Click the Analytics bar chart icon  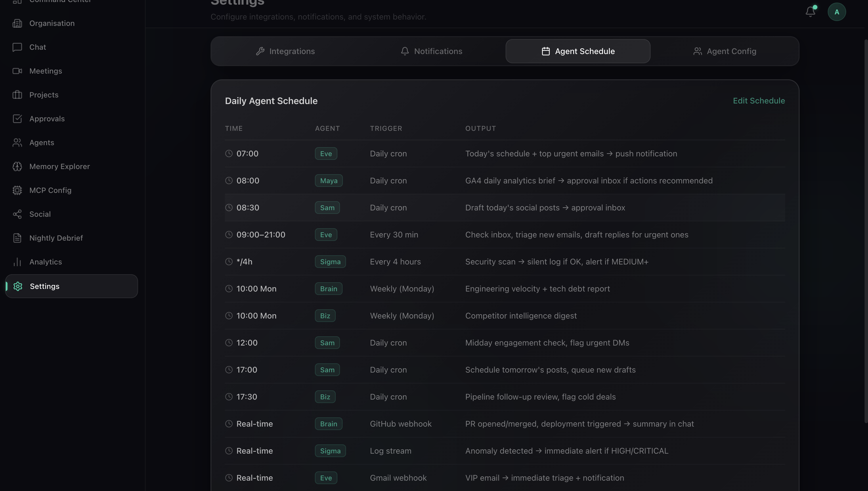click(x=17, y=262)
